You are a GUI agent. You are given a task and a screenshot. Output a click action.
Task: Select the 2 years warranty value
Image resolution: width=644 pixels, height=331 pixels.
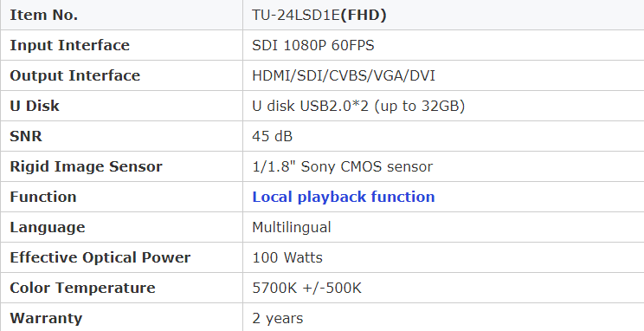278,318
